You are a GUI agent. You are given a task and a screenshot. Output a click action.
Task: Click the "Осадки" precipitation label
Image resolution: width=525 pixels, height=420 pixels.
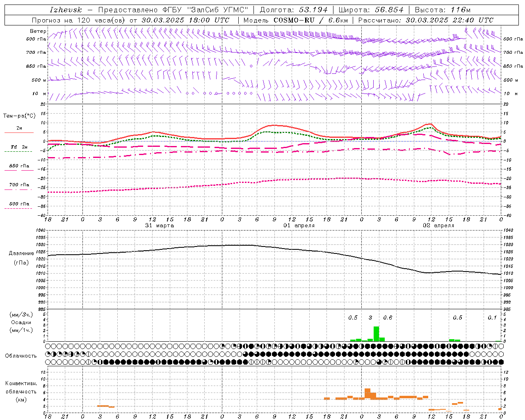coord(21,322)
